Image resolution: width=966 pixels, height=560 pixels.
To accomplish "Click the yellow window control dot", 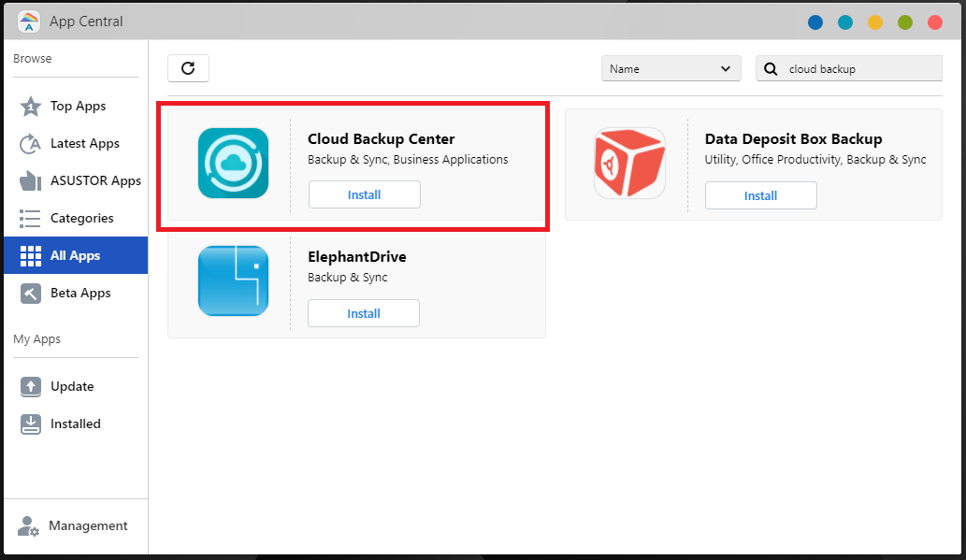I will tap(874, 22).
